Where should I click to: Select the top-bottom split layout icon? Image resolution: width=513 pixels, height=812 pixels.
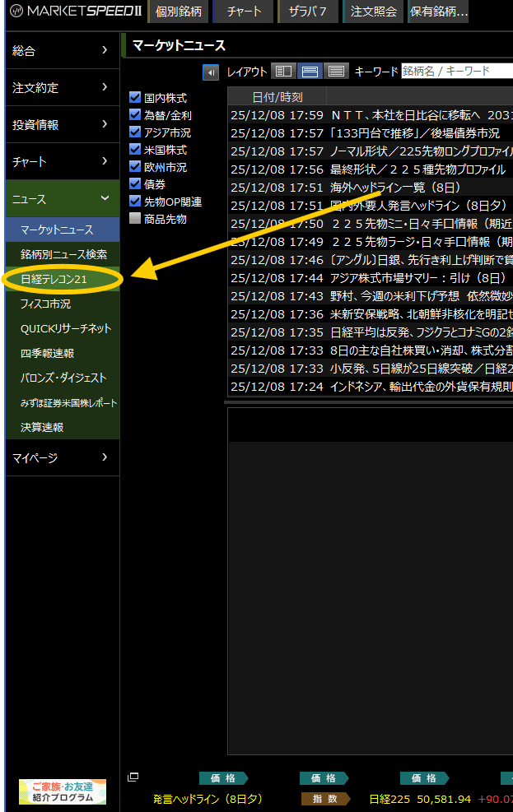[x=310, y=71]
